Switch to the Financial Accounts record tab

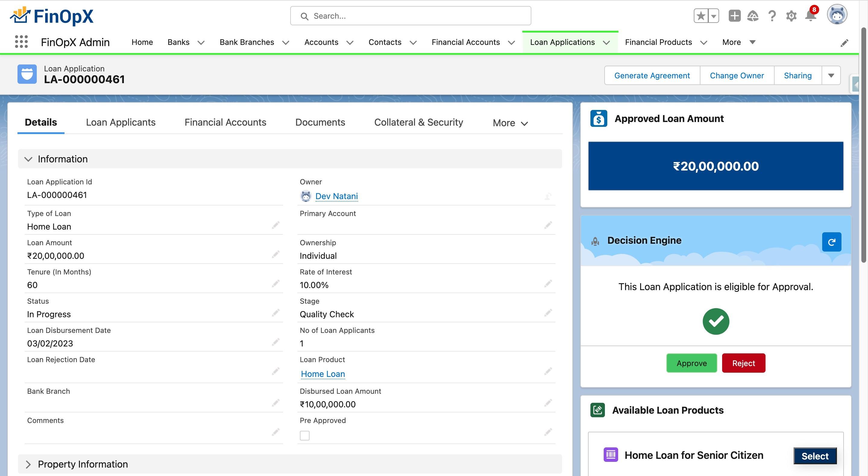(225, 122)
